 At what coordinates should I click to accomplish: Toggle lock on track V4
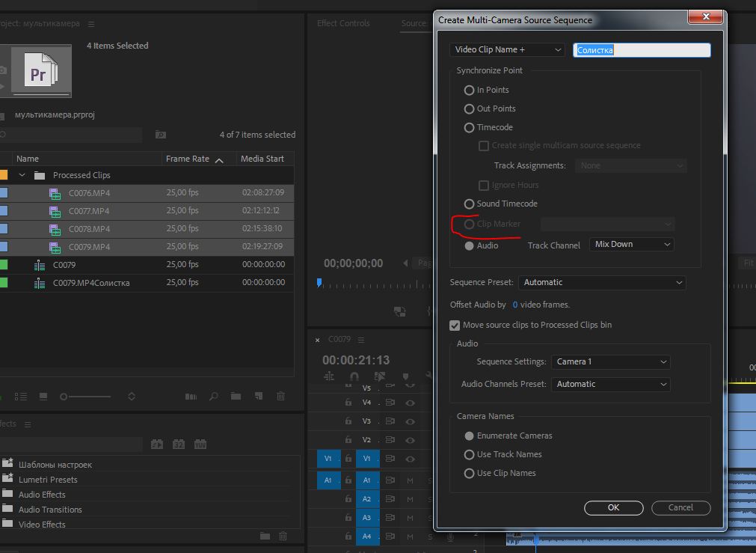[348, 403]
